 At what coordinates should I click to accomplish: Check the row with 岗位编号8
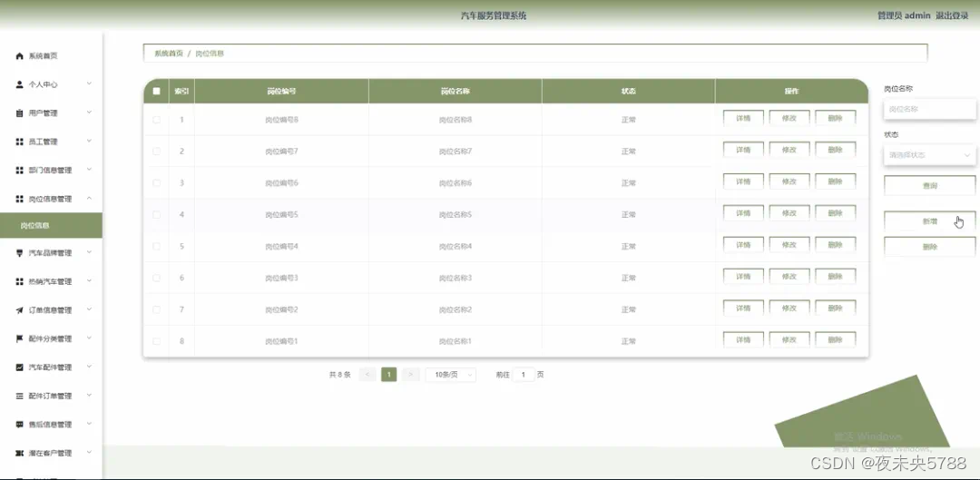pos(156,120)
